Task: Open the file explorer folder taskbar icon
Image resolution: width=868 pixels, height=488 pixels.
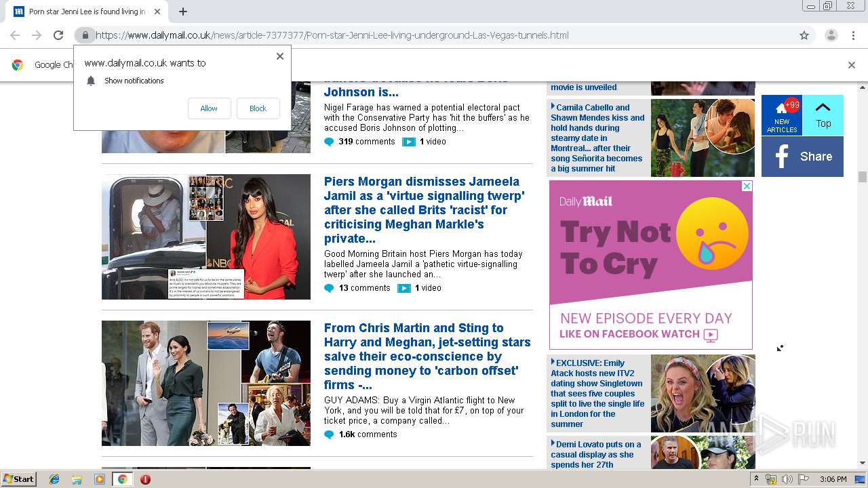Action: click(77, 479)
